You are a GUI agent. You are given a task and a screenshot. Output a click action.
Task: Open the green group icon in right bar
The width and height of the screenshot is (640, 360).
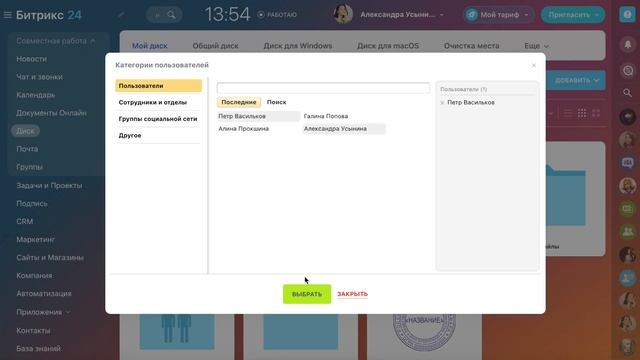click(x=628, y=231)
